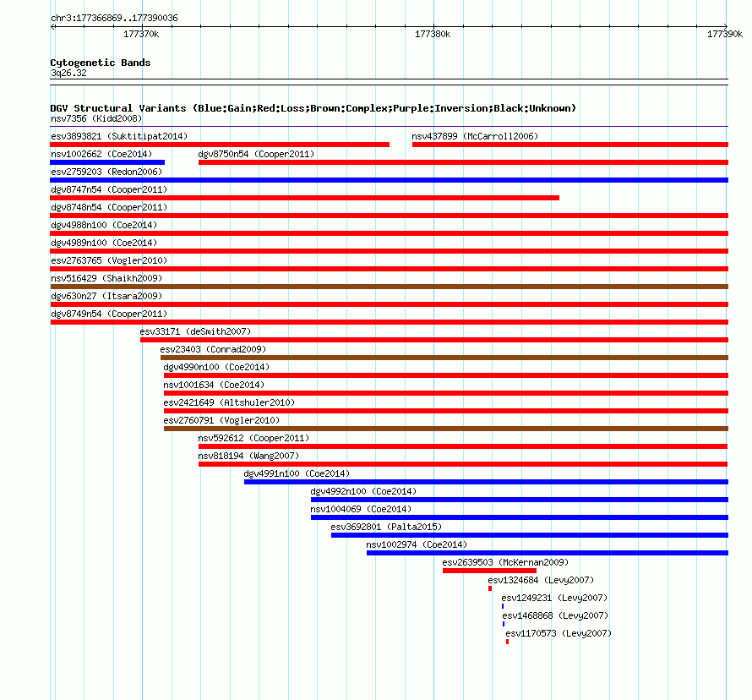752x700 pixels.
Task: Select the nsv592612 (Cooper2011) label
Action: point(253,438)
